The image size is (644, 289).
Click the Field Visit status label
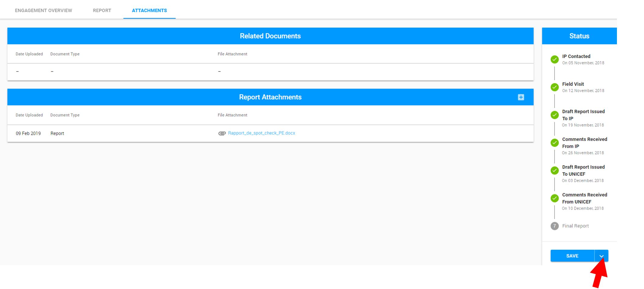coord(573,84)
